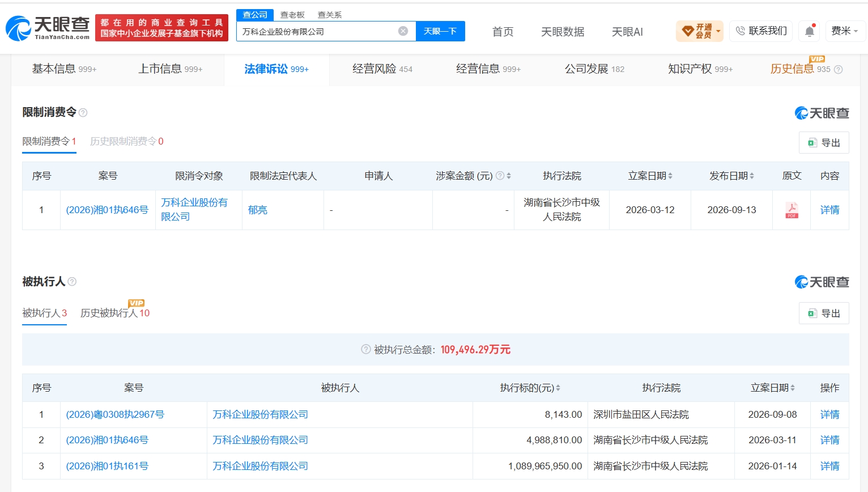Open 详情 for 被执行人 row dated 2026-03-11
This screenshot has width=868, height=492.
(x=830, y=440)
